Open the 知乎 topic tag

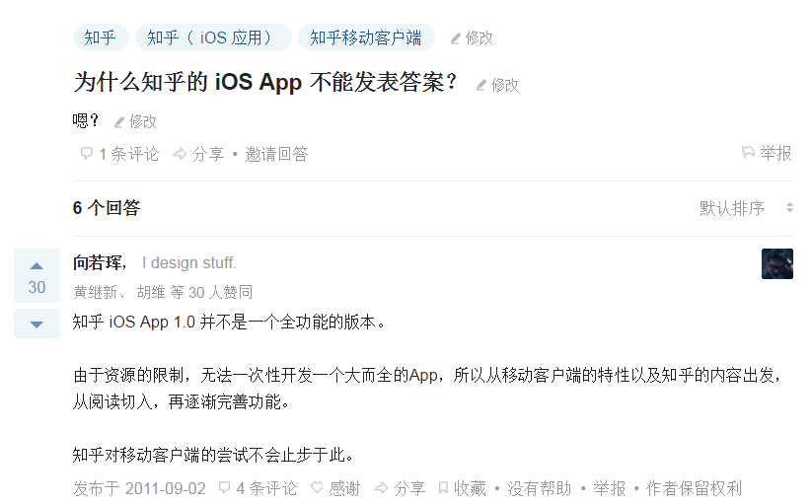101,37
